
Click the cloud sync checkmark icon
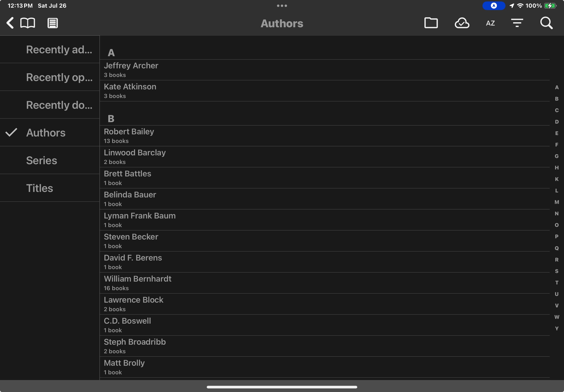point(462,23)
